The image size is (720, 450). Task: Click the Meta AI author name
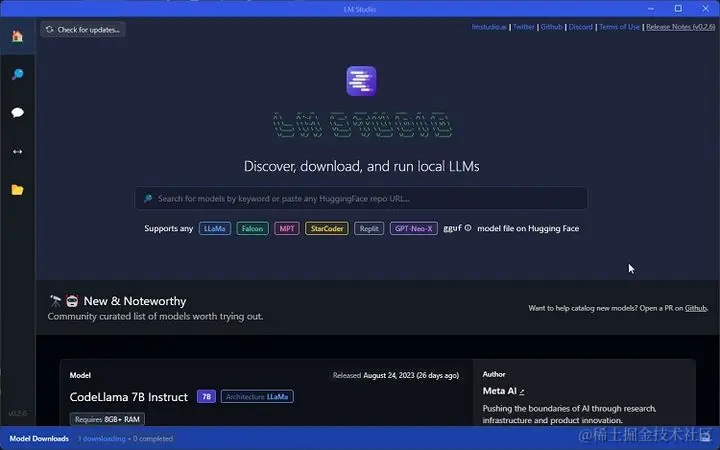500,391
